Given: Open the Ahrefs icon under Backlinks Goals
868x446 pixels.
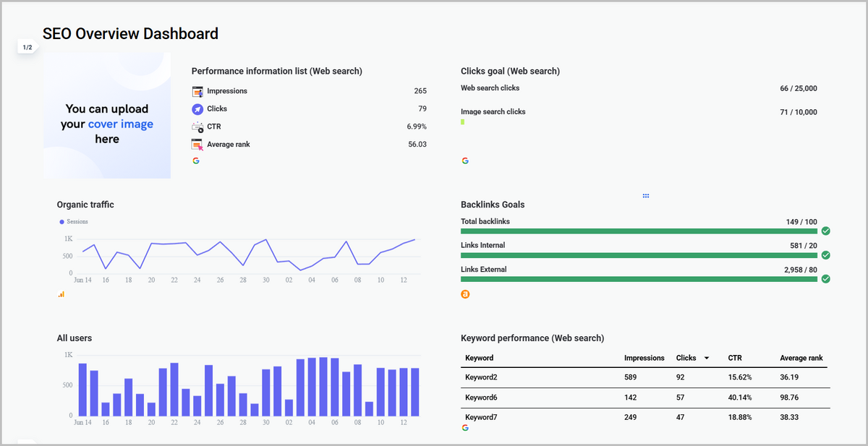Looking at the screenshot, I should [465, 294].
